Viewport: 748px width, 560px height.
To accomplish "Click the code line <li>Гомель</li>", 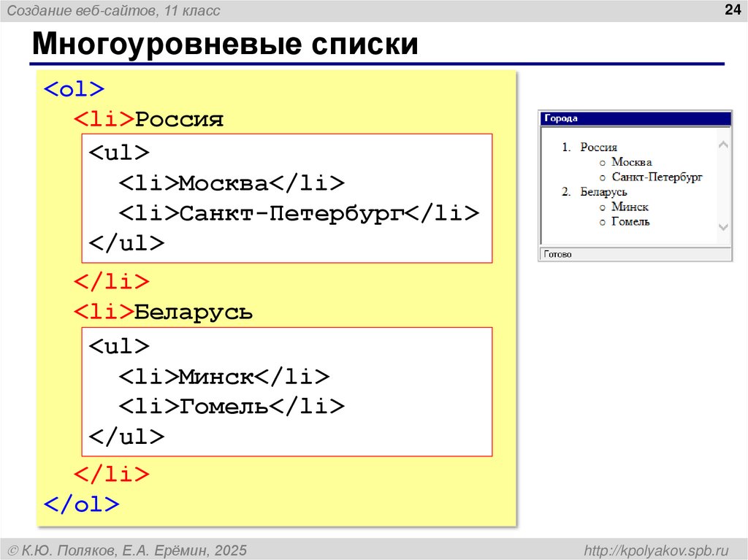I will click(x=232, y=407).
